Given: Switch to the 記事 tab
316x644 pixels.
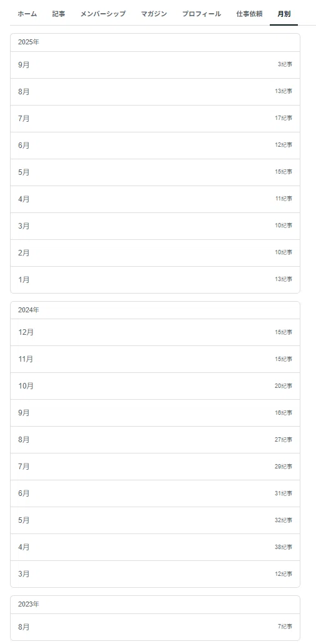Looking at the screenshot, I should click(x=59, y=14).
